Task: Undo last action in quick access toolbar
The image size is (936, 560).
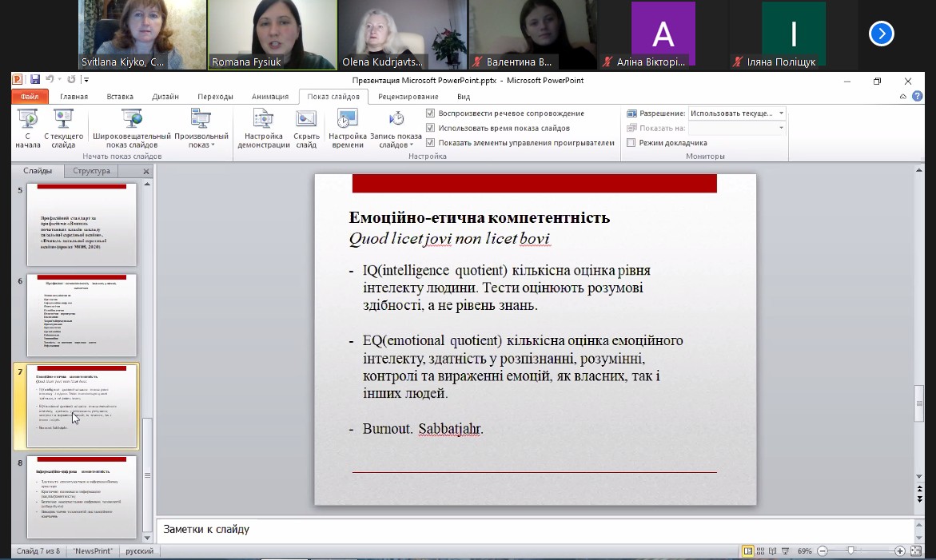Action: tap(50, 79)
